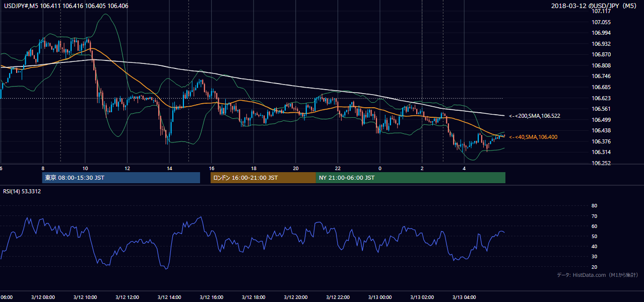This screenshot has height=302, width=644.
Task: Click RSI axis level 50
Action: point(594,236)
